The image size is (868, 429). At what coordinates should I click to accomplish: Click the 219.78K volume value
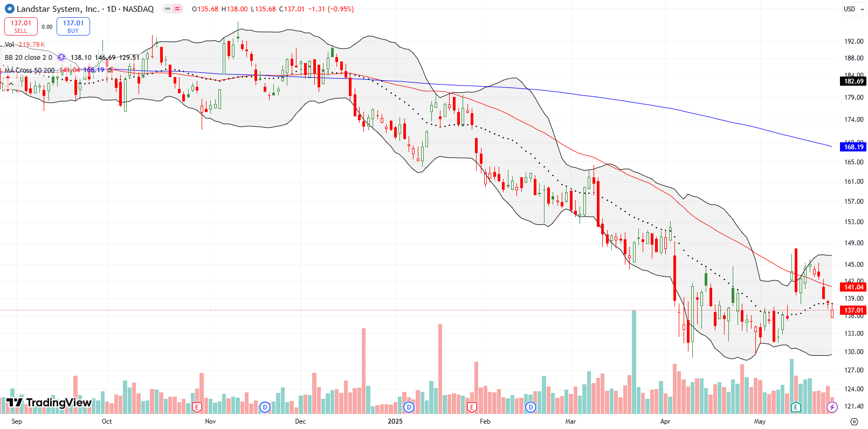pos(32,45)
